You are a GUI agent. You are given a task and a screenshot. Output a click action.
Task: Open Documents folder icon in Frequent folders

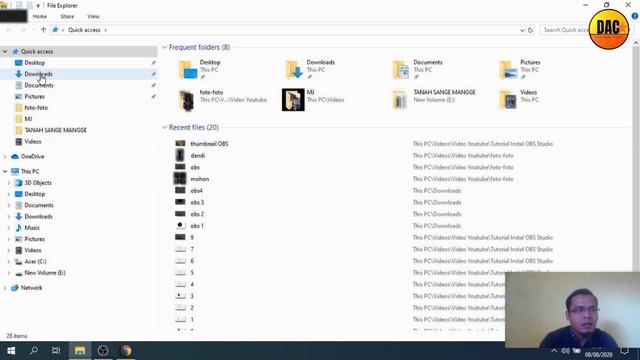[400, 70]
